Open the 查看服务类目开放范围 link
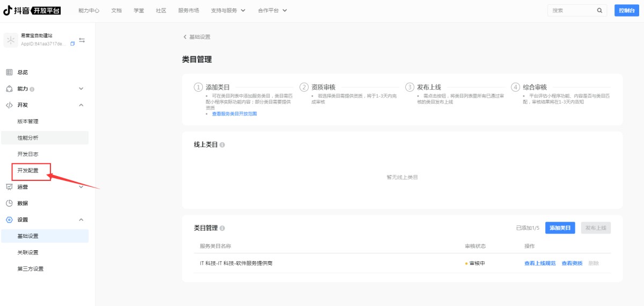The height and width of the screenshot is (306, 644). [234, 114]
